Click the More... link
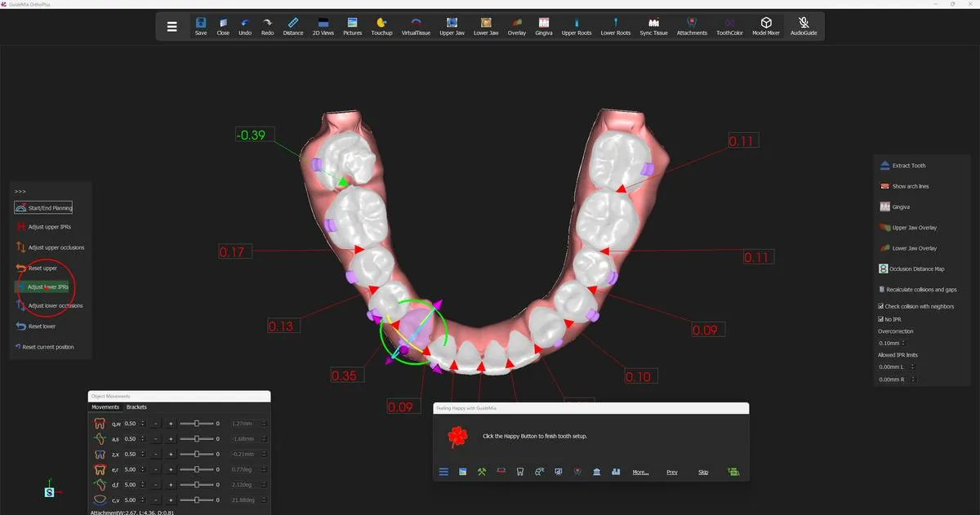 pyautogui.click(x=640, y=473)
